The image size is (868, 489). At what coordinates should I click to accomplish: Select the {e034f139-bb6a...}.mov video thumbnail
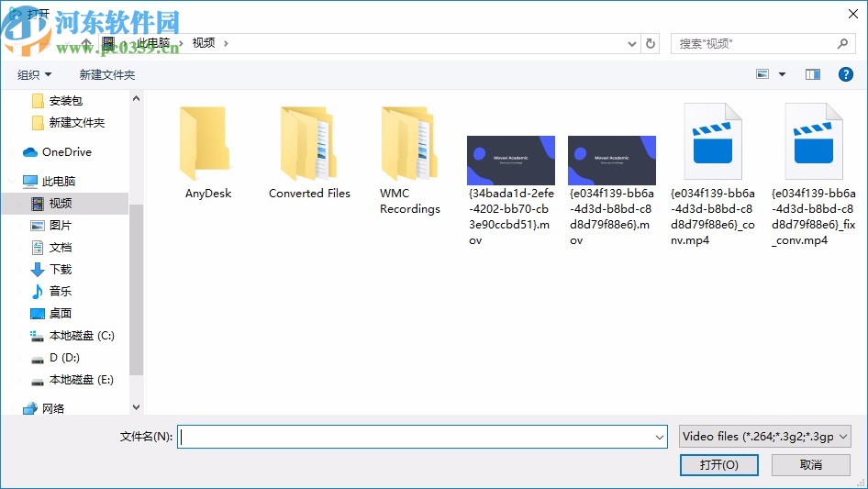(x=612, y=160)
